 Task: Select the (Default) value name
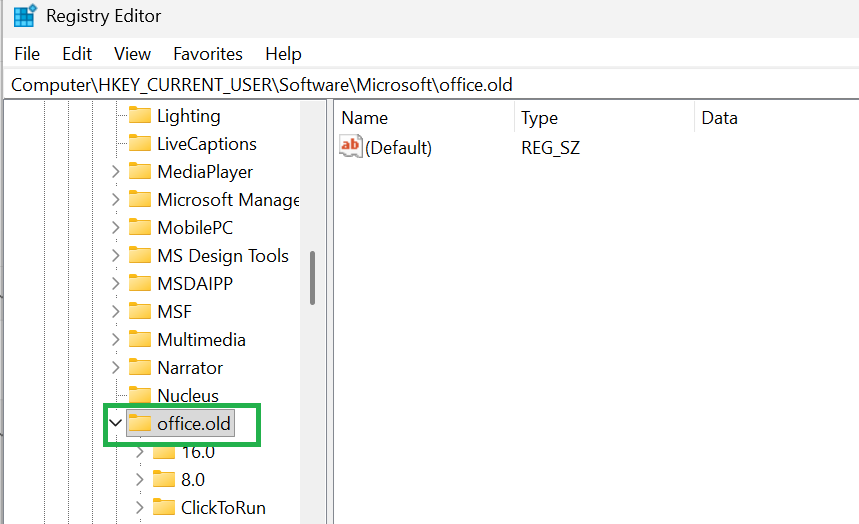(398, 147)
